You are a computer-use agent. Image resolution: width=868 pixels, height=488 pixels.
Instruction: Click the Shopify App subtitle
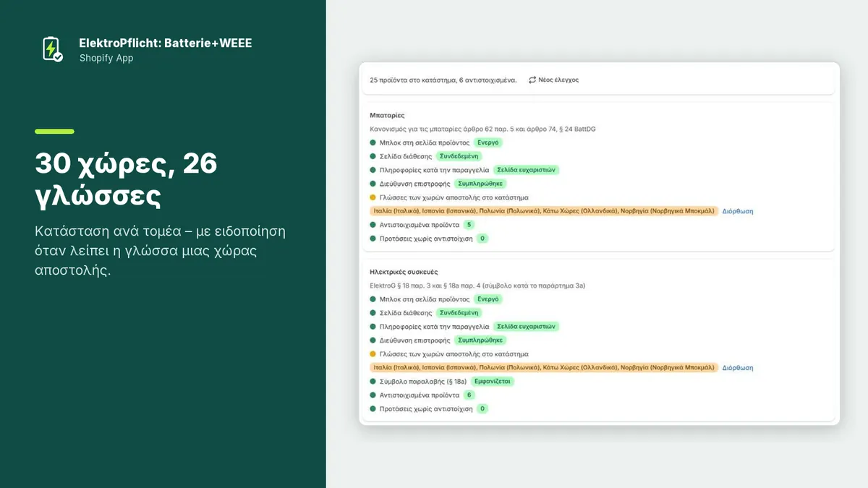[106, 58]
